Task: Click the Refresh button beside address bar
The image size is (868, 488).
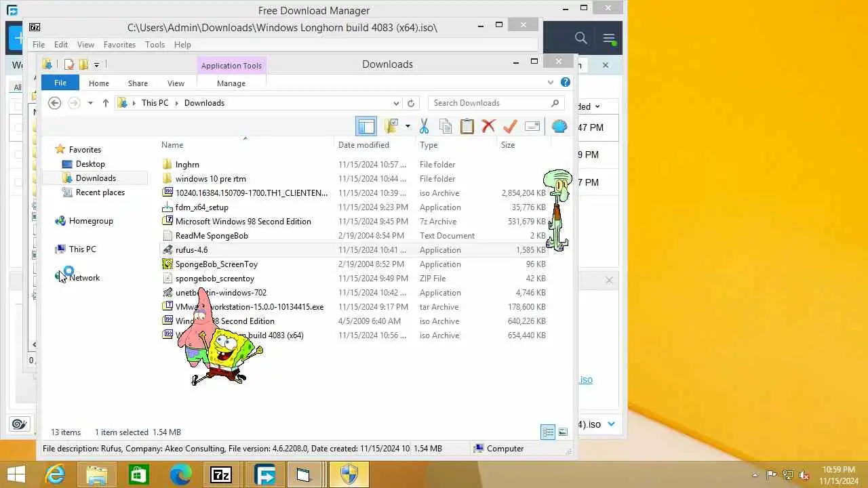Action: point(411,103)
